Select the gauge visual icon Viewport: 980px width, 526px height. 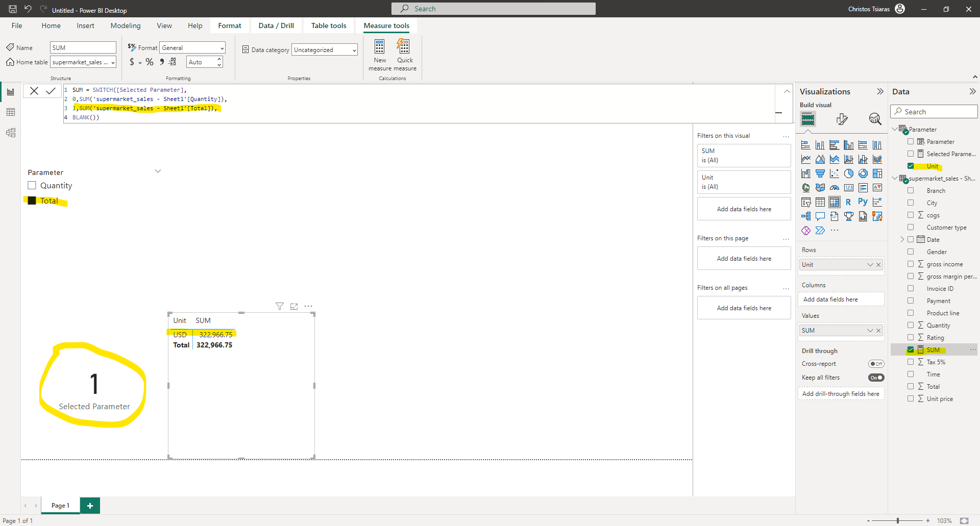pos(835,188)
